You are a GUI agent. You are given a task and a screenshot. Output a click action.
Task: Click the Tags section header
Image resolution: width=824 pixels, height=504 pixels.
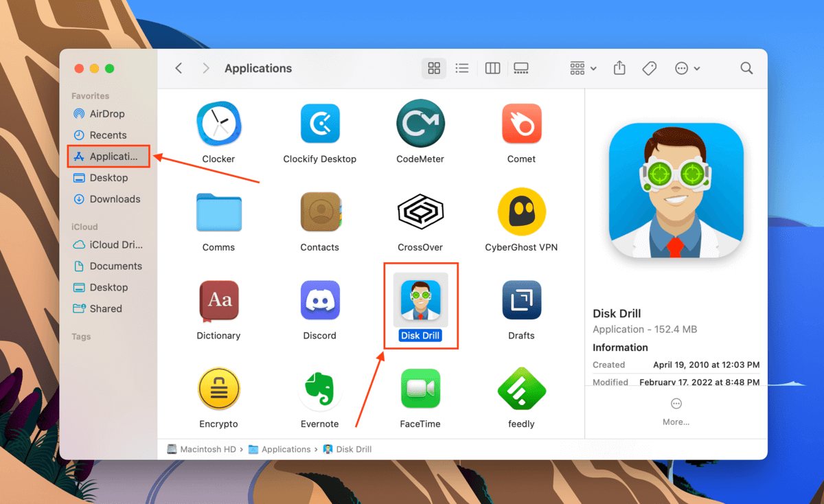[81, 336]
